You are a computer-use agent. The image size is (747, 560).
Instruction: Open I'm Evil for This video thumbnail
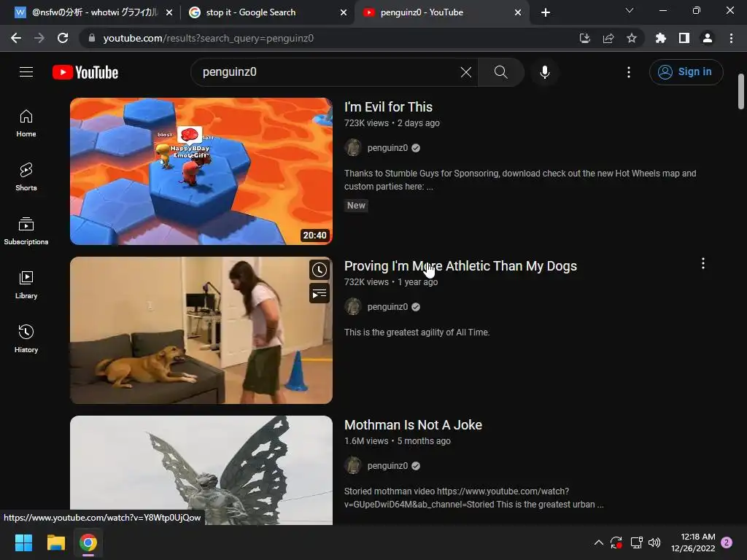tap(201, 171)
